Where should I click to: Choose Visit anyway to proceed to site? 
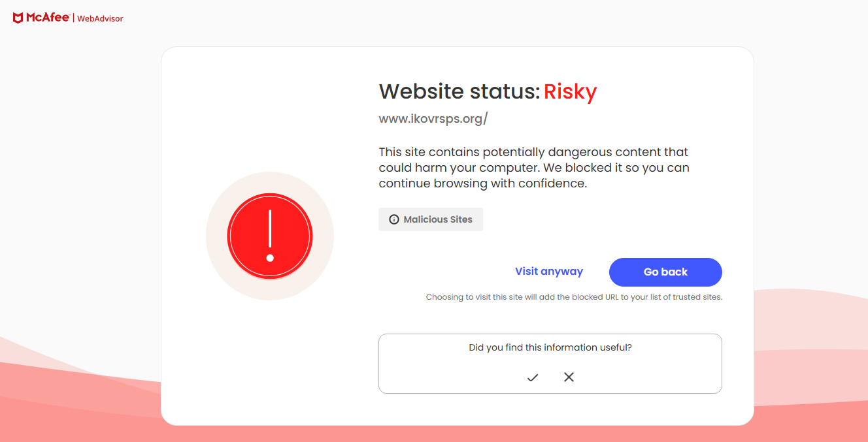click(x=549, y=272)
